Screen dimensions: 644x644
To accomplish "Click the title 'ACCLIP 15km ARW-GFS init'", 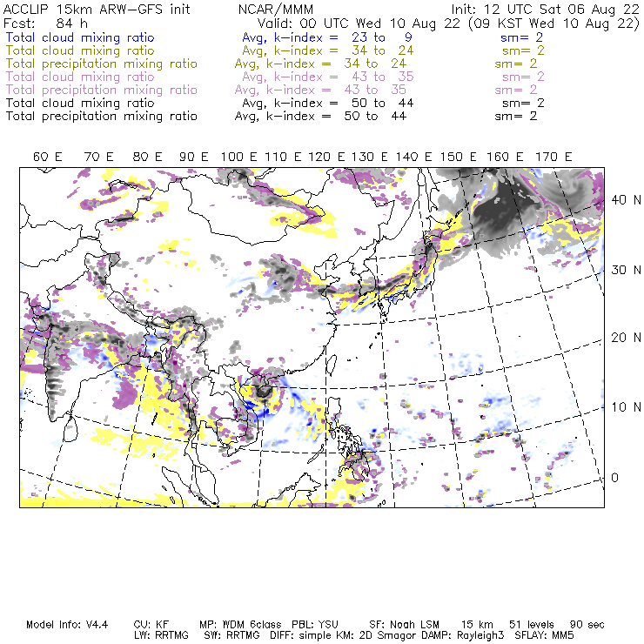I will click(x=97, y=9).
